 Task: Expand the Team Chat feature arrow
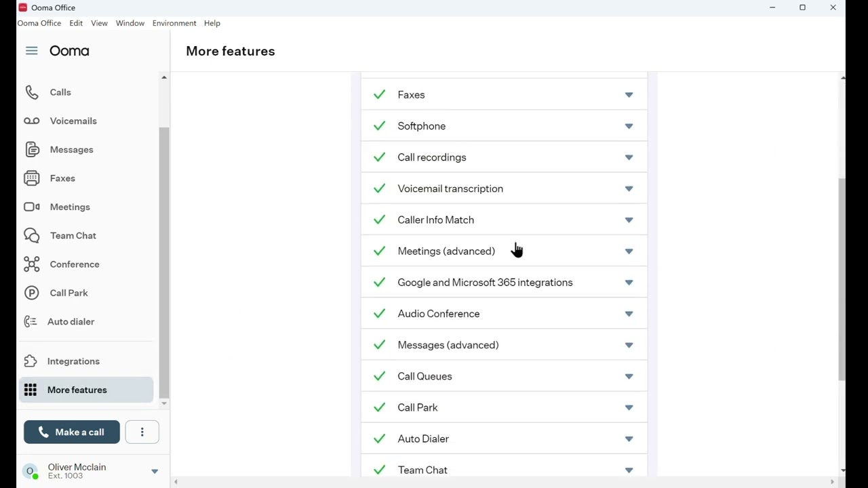tap(629, 470)
